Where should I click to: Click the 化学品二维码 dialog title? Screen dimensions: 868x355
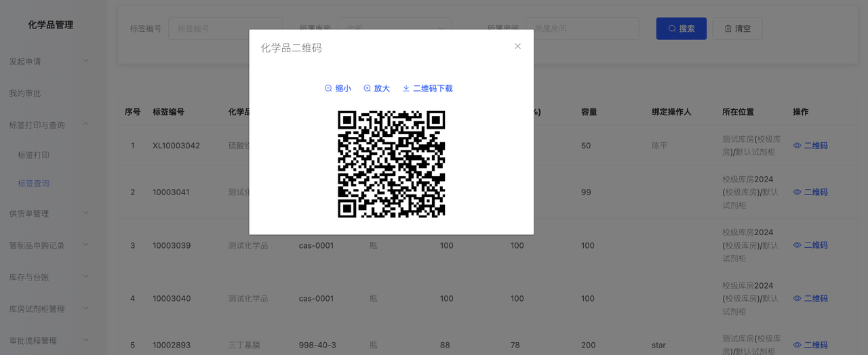292,47
